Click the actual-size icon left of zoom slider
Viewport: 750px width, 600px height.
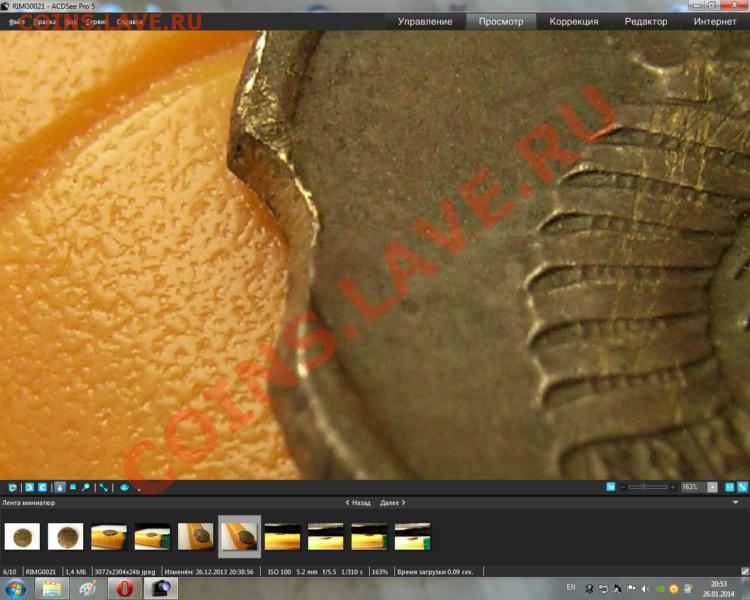pos(611,487)
